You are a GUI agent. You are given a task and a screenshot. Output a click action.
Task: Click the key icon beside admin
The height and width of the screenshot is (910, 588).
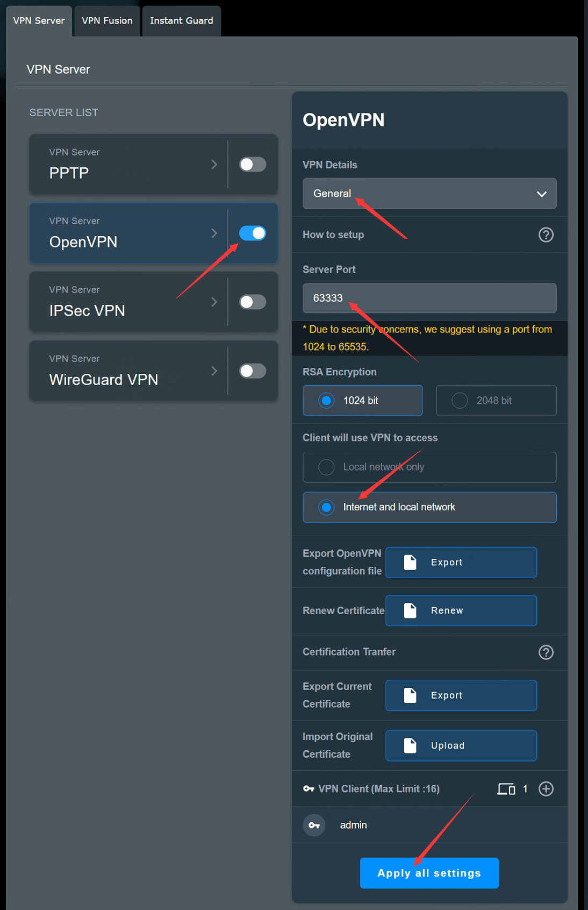[314, 825]
